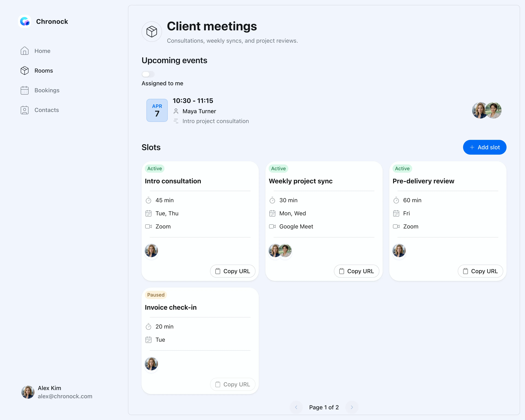Click the Paused badge on Invoice check-in

(156, 295)
